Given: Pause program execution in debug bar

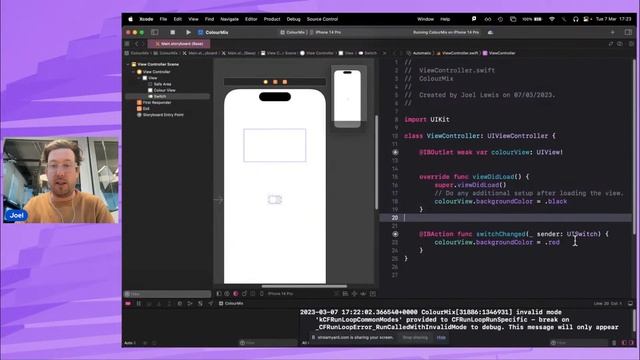Looking at the screenshot, I should pyautogui.click(x=139, y=304).
